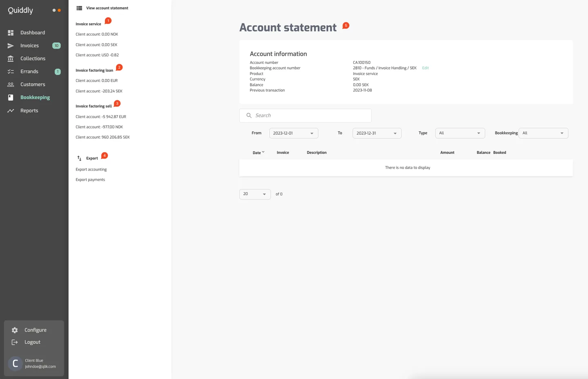
Task: Click the Invoice factoring sell heading
Action: click(x=94, y=106)
